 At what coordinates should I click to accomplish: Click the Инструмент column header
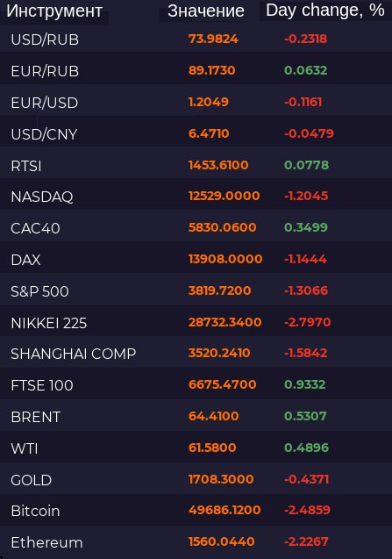pos(54,11)
